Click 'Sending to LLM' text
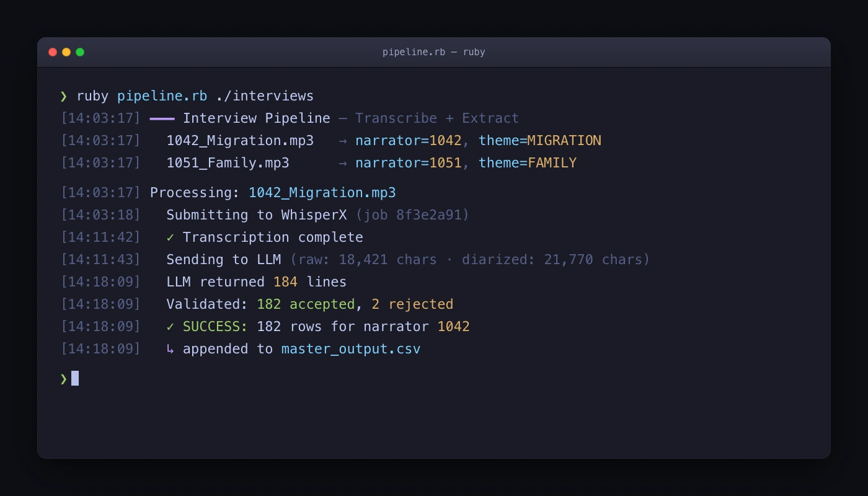This screenshot has width=868, height=496. (x=224, y=260)
